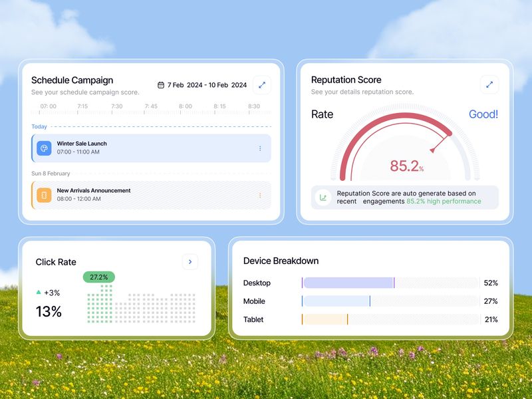The image size is (532, 399).
Task: Click the orange ticket icon on New Arrivals Announcement
Action: 44,194
